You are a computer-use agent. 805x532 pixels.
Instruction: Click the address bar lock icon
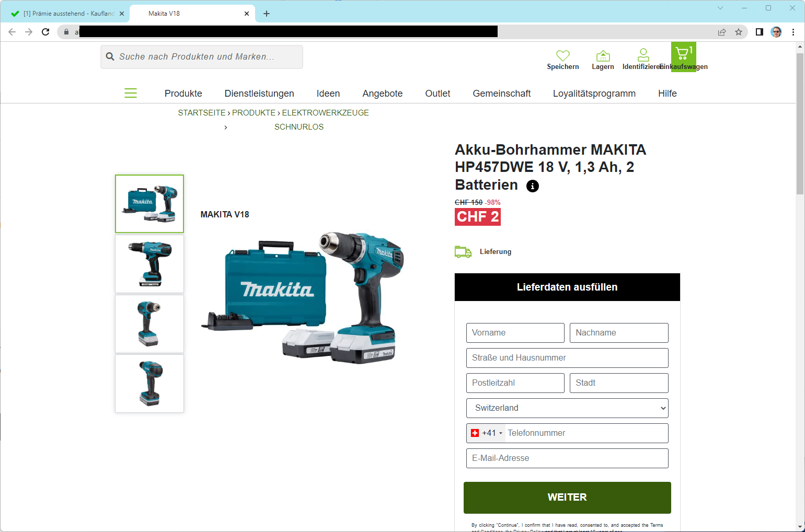(66, 32)
